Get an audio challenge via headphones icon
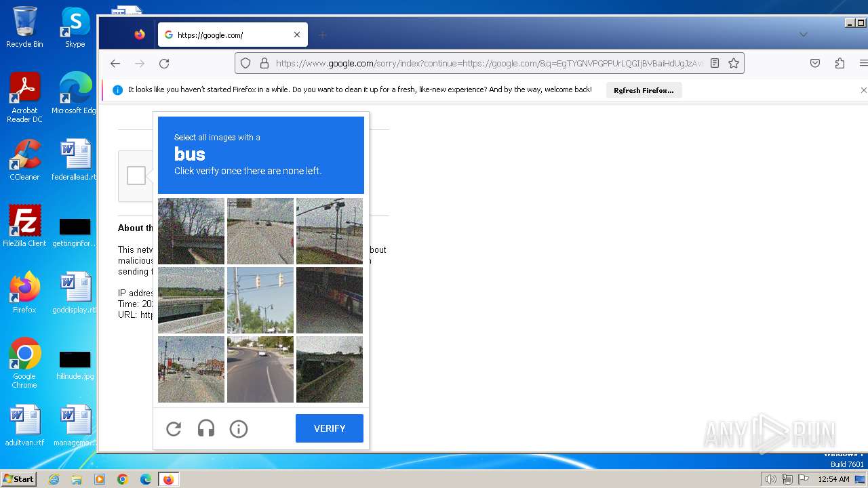Screen dimensions: 868x488 coord(206,428)
